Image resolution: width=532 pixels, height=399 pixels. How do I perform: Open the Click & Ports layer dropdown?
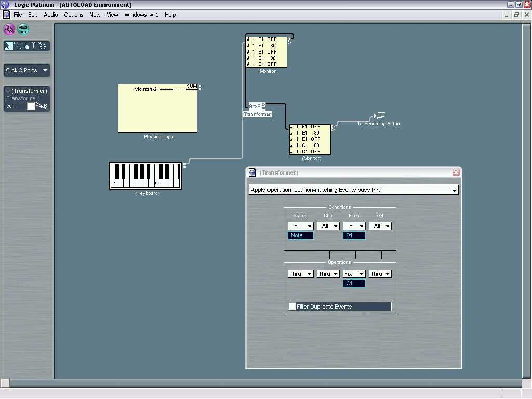pos(26,70)
